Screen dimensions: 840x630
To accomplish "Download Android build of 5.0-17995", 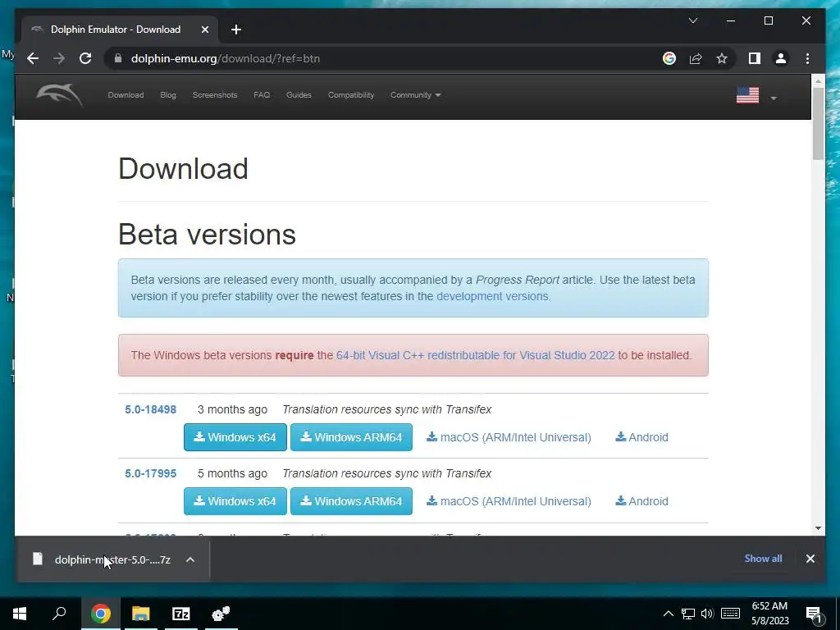I will click(x=641, y=501).
